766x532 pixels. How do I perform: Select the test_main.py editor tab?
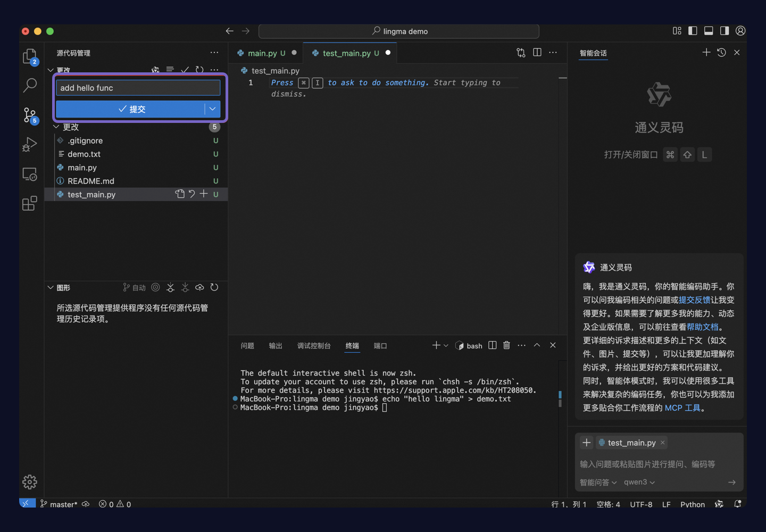[x=350, y=53]
